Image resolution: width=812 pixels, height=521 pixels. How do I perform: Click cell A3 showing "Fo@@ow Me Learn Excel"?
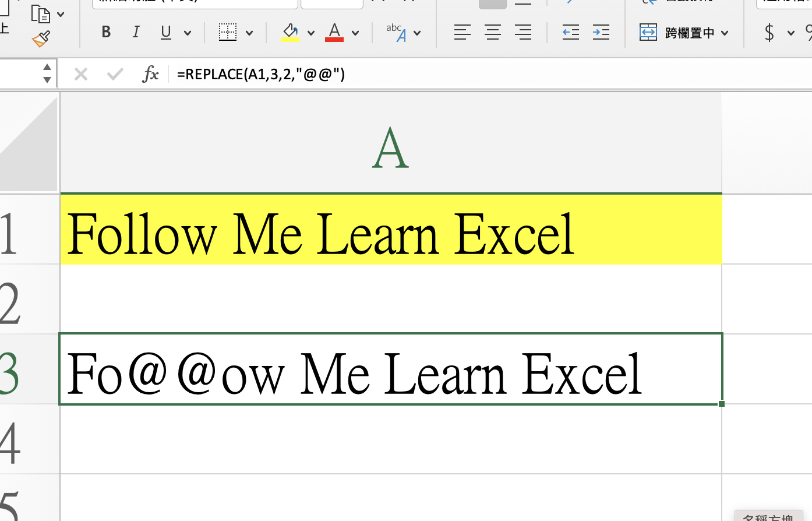(391, 369)
